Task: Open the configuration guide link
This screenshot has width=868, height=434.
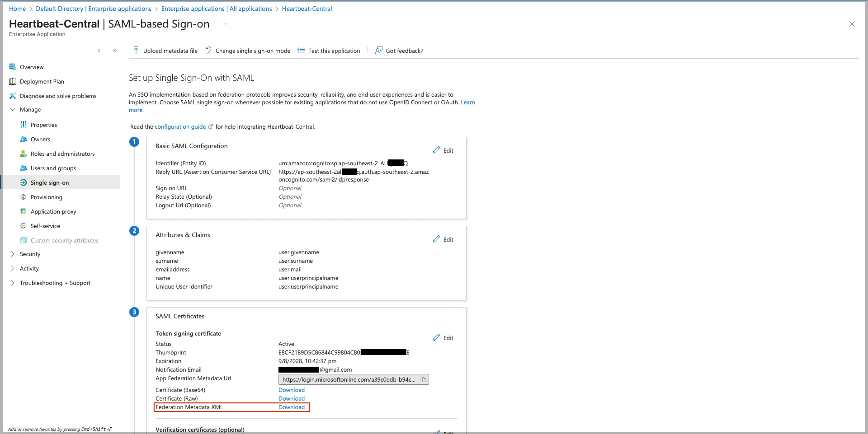Action: coord(180,127)
